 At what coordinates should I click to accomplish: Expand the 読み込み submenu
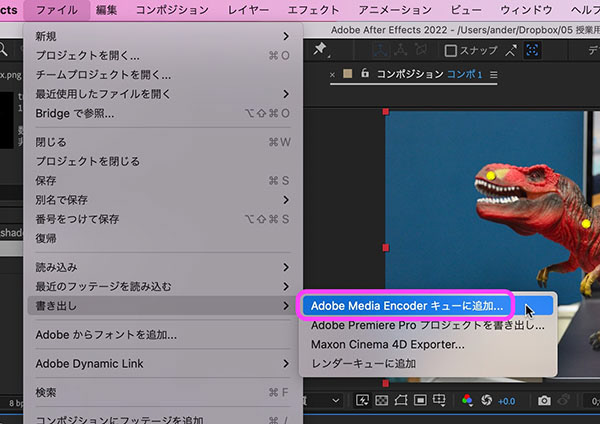[163, 267]
